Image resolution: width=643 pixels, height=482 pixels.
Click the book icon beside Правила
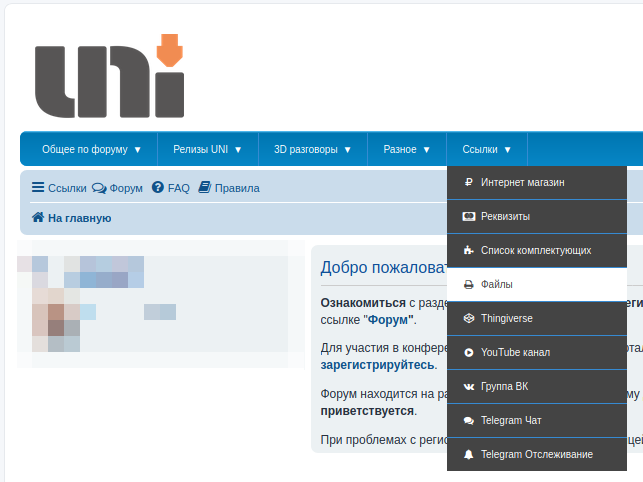pos(205,187)
